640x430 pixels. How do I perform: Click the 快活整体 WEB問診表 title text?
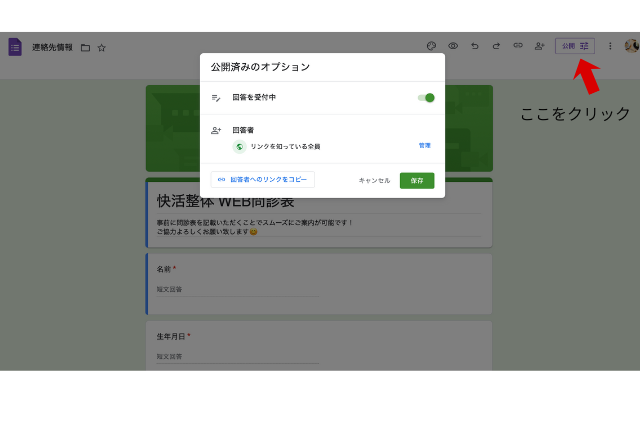pyautogui.click(x=225, y=202)
